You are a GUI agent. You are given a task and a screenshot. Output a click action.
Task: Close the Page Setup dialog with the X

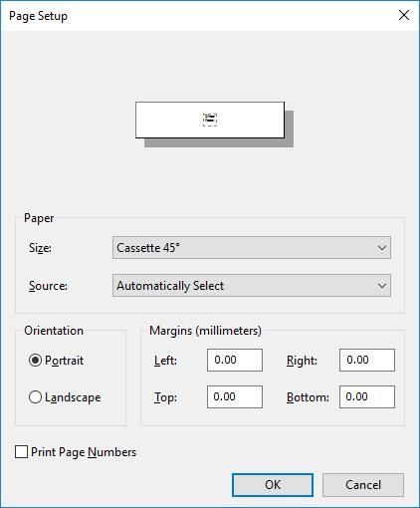[x=404, y=15]
